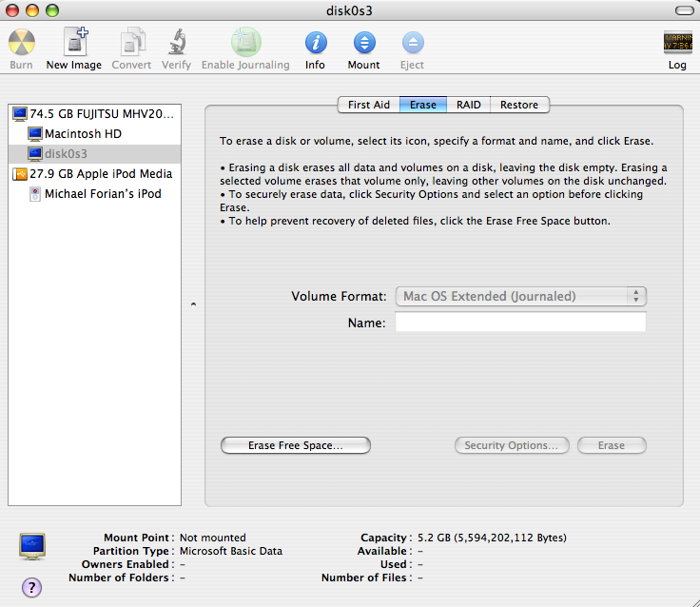Create a New Image from the toolbar
The image size is (700, 607).
click(x=75, y=41)
